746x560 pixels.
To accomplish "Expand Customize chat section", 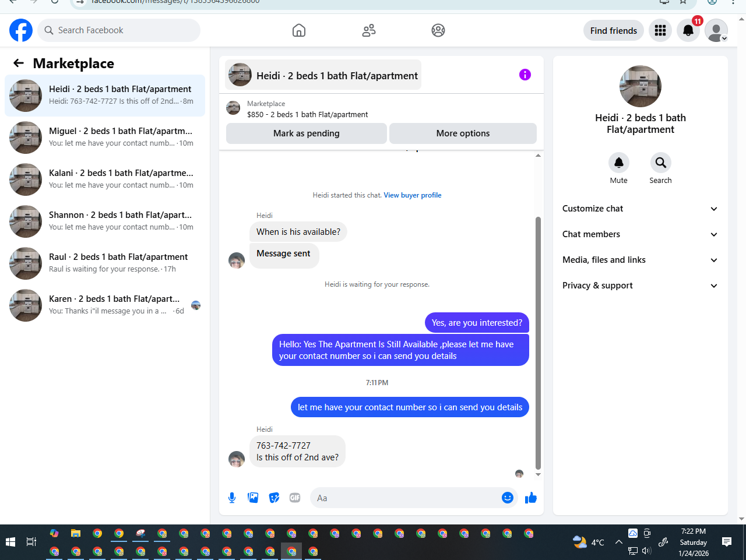I will tap(640, 209).
